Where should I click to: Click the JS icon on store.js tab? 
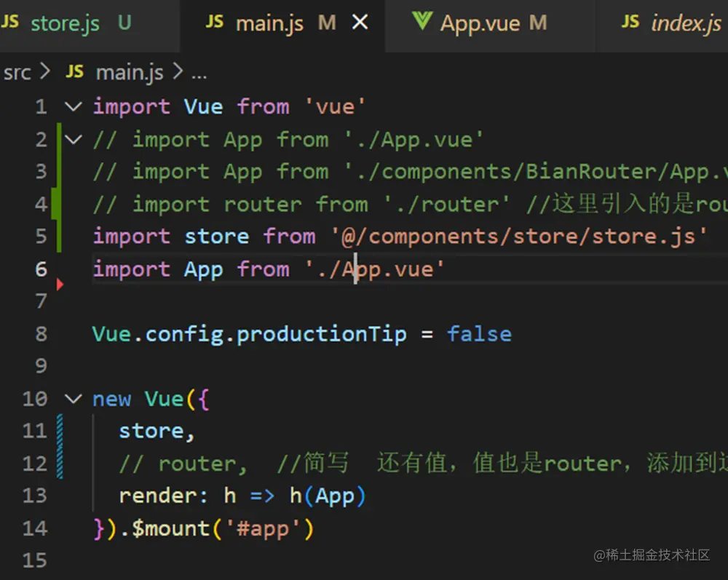coord(11,23)
